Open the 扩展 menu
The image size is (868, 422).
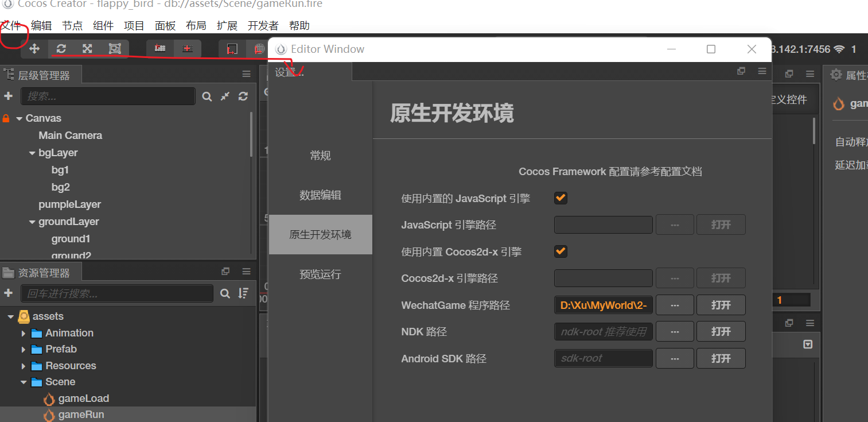(x=227, y=26)
